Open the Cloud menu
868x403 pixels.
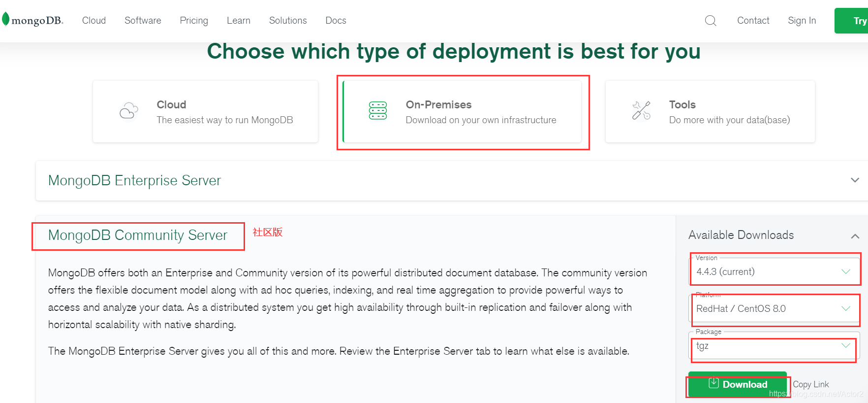coord(94,21)
